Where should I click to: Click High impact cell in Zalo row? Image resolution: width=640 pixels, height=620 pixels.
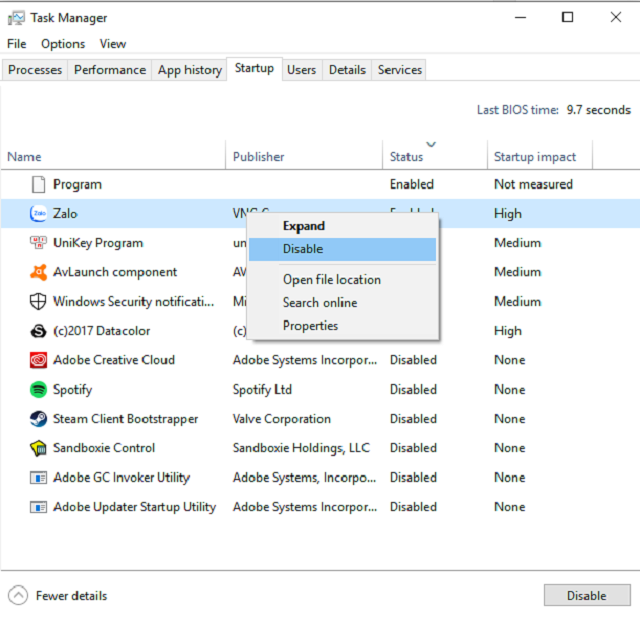point(508,214)
